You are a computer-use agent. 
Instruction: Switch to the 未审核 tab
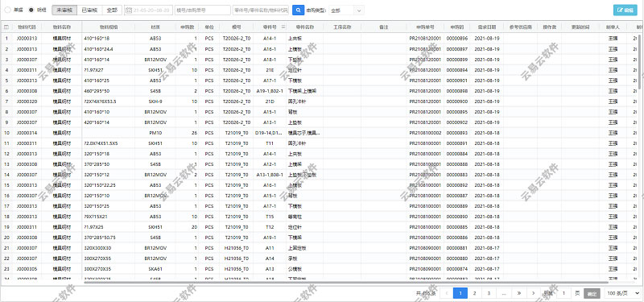click(64, 10)
